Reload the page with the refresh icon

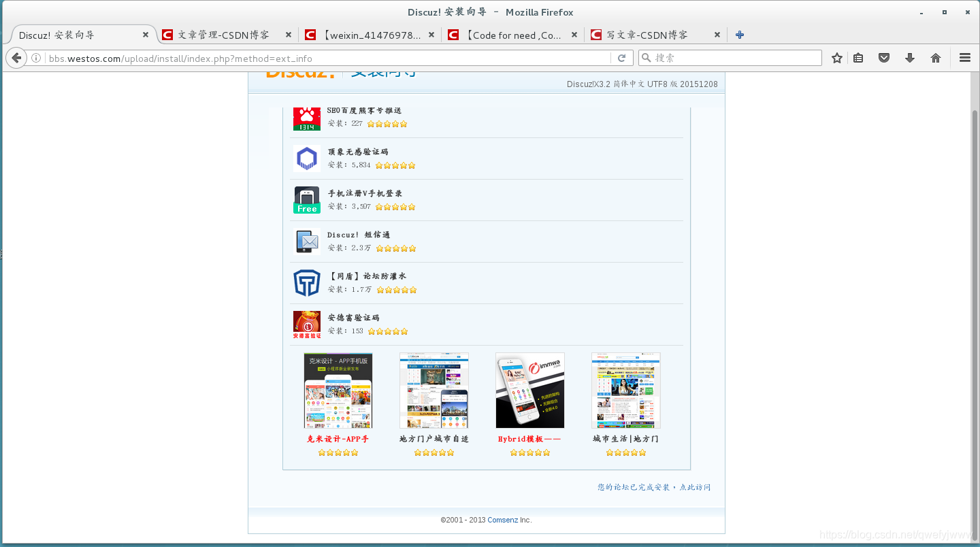[x=621, y=58]
